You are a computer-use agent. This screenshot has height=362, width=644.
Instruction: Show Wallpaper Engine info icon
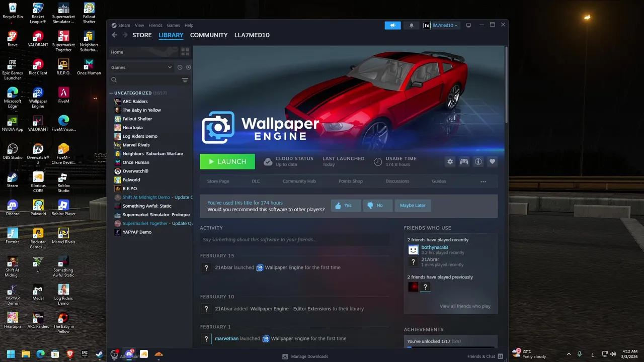tap(478, 161)
